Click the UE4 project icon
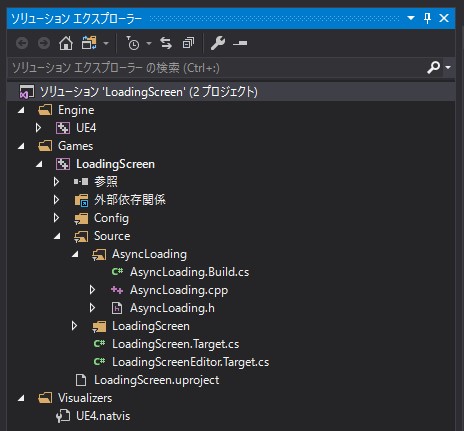 click(x=63, y=128)
